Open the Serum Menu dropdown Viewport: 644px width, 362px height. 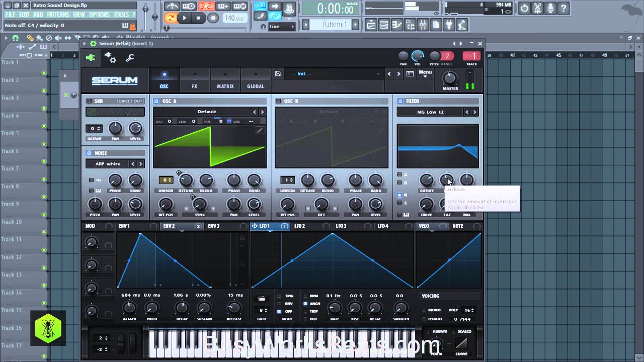[425, 74]
